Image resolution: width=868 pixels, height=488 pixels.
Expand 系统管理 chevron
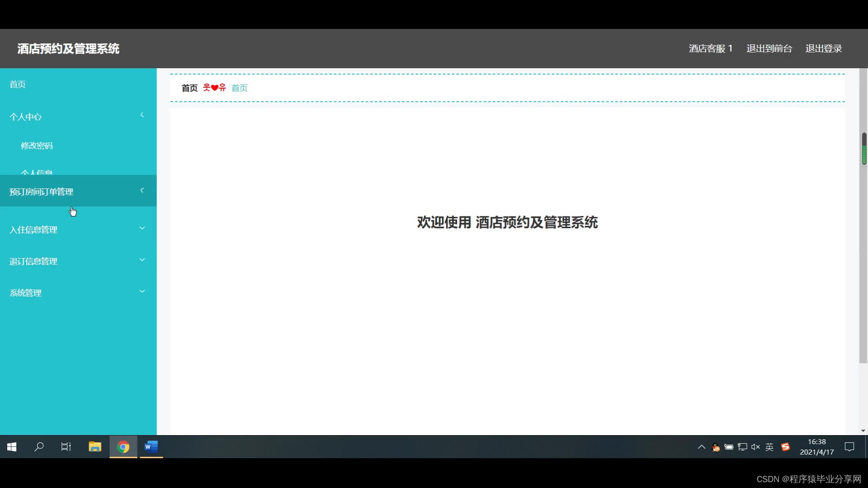[x=142, y=291]
